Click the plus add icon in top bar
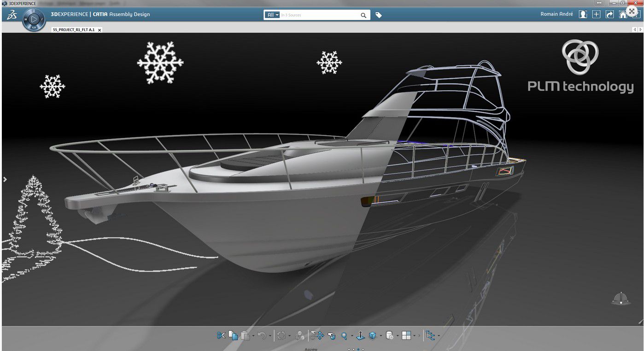Viewport: 644px width, 351px height. (x=596, y=14)
